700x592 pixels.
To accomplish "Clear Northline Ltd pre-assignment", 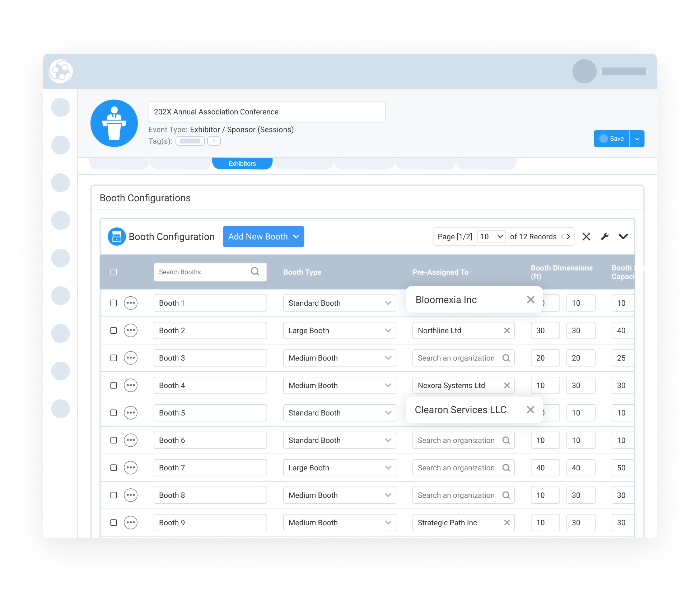I will pyautogui.click(x=507, y=330).
